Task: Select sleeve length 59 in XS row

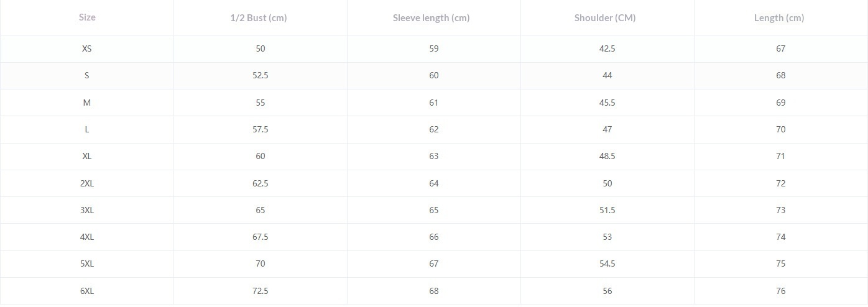Action: click(434, 48)
